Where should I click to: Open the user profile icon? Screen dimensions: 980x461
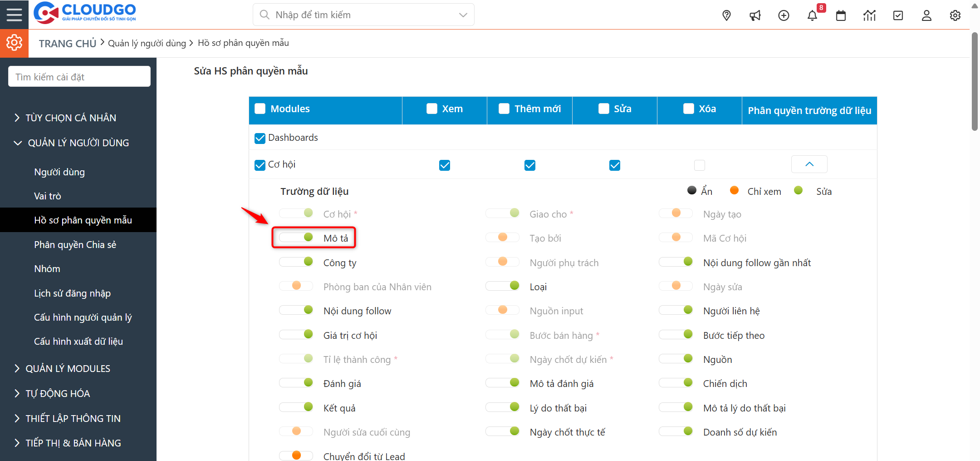[926, 15]
